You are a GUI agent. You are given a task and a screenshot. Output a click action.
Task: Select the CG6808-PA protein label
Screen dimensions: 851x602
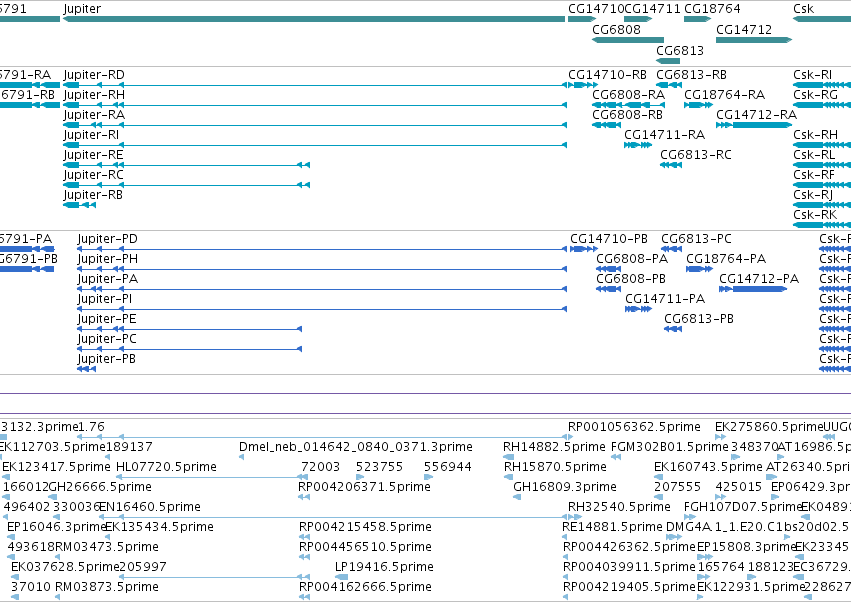(632, 259)
